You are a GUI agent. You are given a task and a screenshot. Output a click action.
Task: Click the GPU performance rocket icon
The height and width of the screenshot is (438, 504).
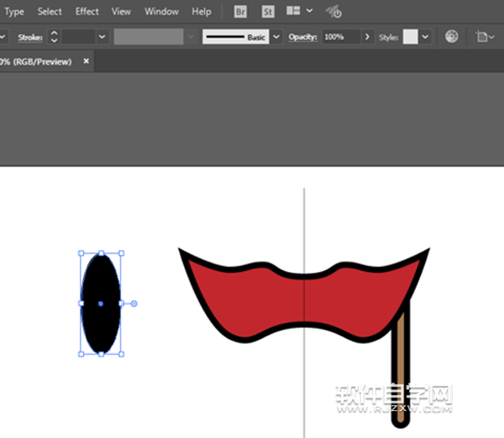coord(333,12)
